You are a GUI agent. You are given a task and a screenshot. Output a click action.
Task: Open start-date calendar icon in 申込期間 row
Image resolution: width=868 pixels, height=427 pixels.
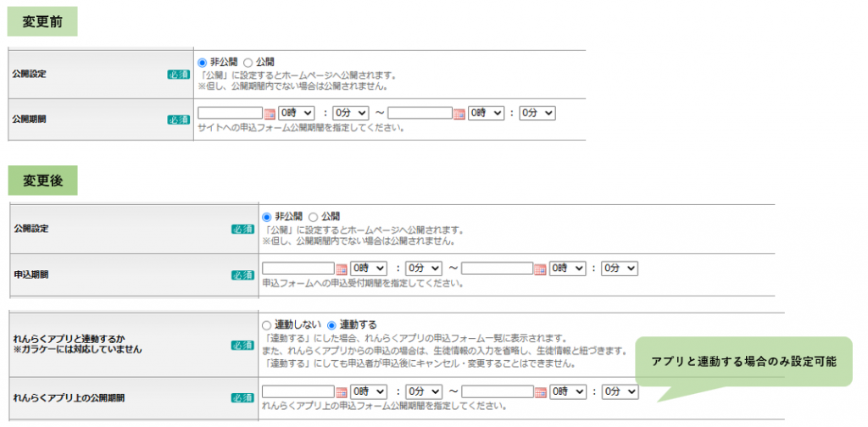pyautogui.click(x=342, y=269)
